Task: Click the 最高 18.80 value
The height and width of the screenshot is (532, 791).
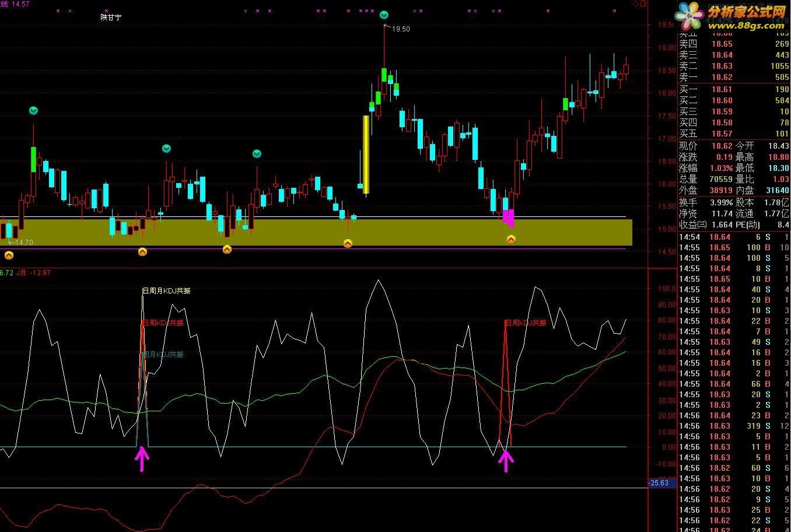Action: pos(779,157)
